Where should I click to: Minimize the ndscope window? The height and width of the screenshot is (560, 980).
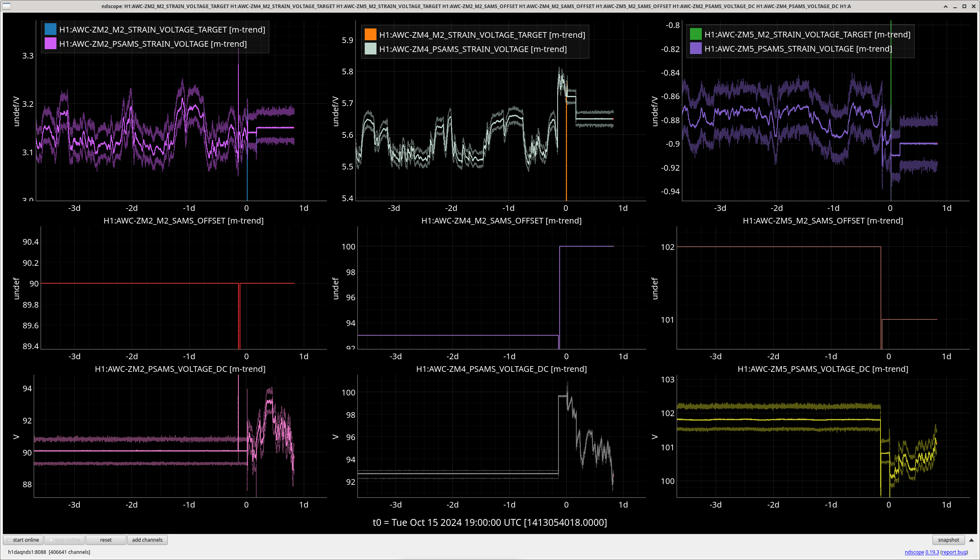(955, 6)
